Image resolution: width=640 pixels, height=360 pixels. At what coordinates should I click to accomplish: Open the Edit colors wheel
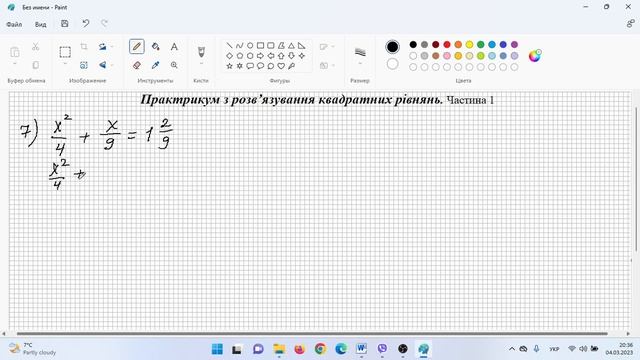coord(535,56)
